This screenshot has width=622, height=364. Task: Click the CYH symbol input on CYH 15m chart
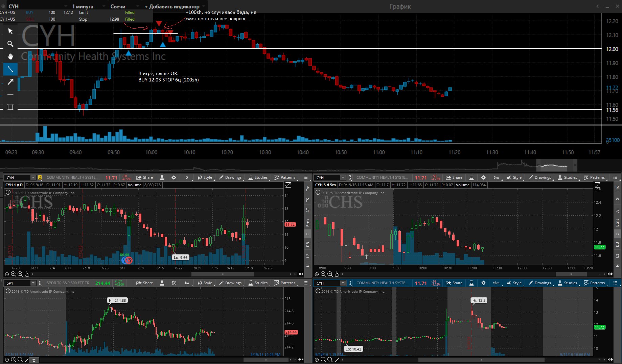pos(327,283)
